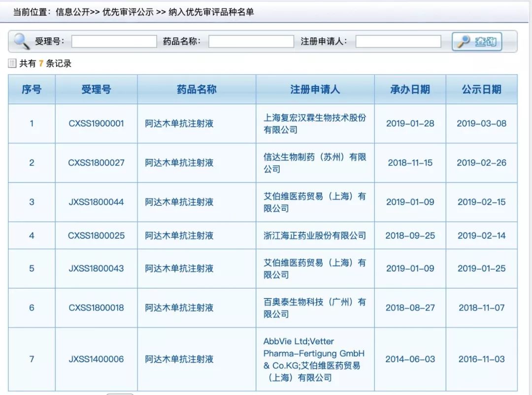Open 纳入优先审评品种名单 breadcrumb item
This screenshot has width=532, height=395.
211,12
